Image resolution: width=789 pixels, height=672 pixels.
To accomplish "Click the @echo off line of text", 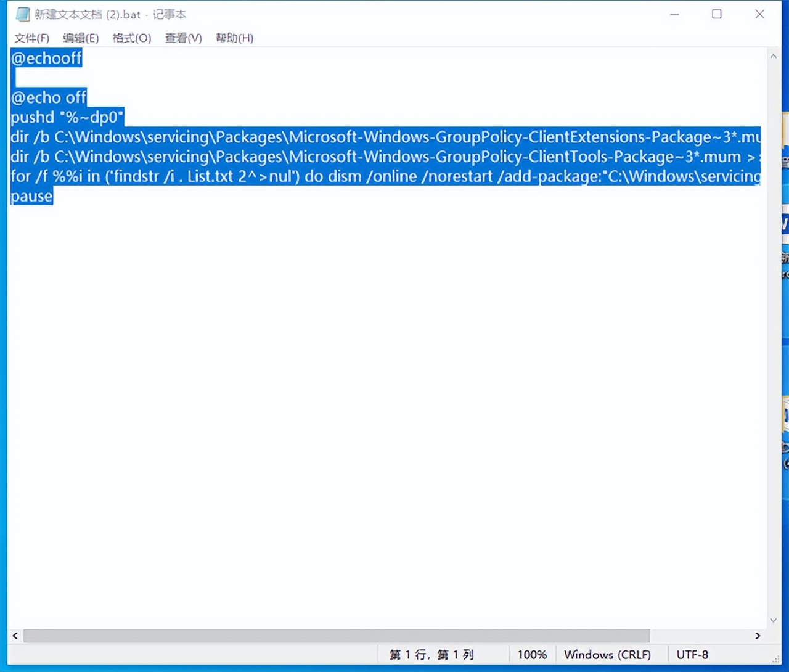I will coord(49,97).
